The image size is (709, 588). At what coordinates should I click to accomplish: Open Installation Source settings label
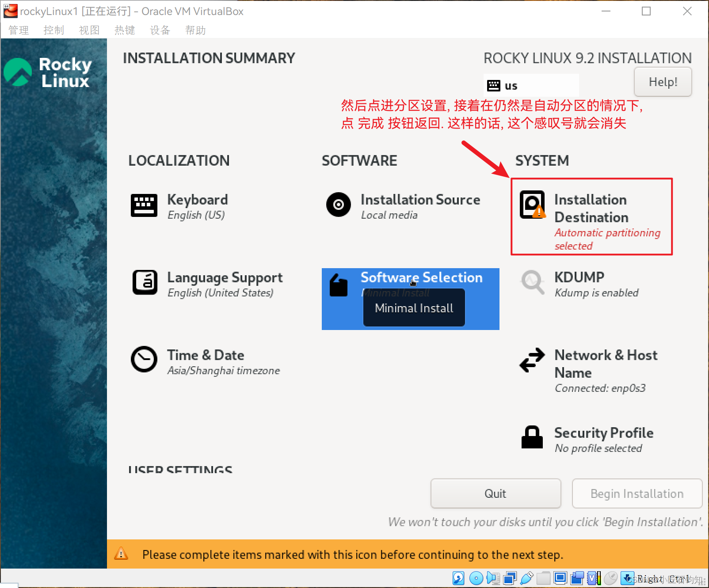point(420,200)
